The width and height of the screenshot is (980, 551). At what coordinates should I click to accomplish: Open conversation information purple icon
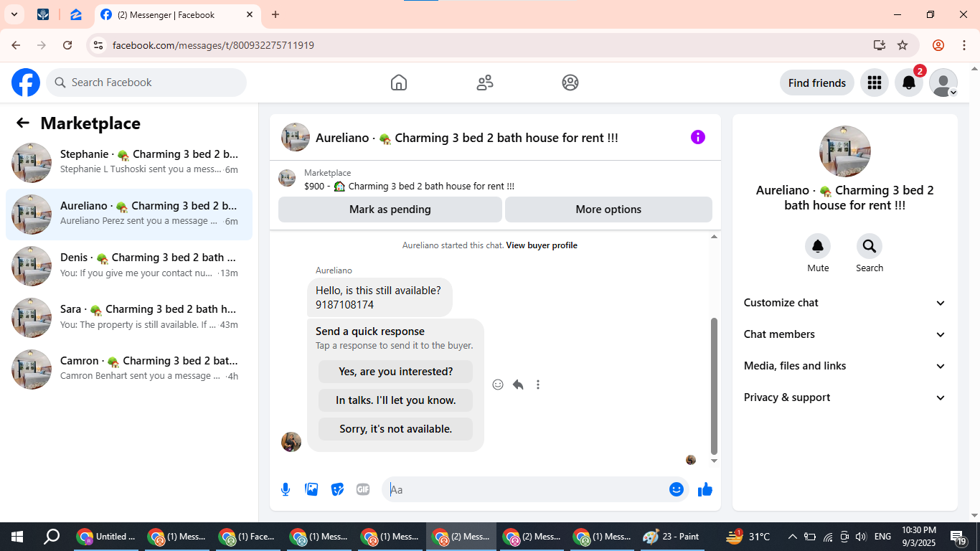(698, 137)
